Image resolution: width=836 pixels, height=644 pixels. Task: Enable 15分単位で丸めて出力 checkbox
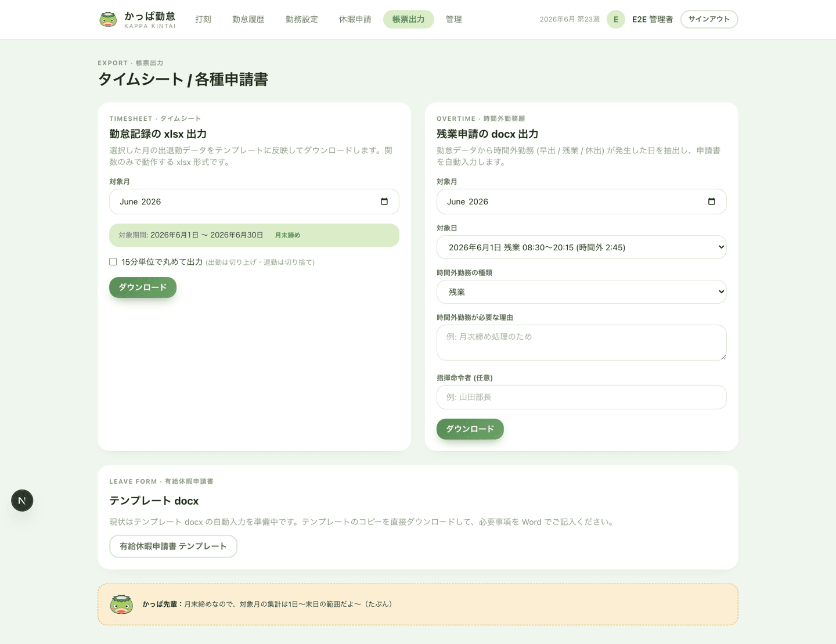coord(113,262)
